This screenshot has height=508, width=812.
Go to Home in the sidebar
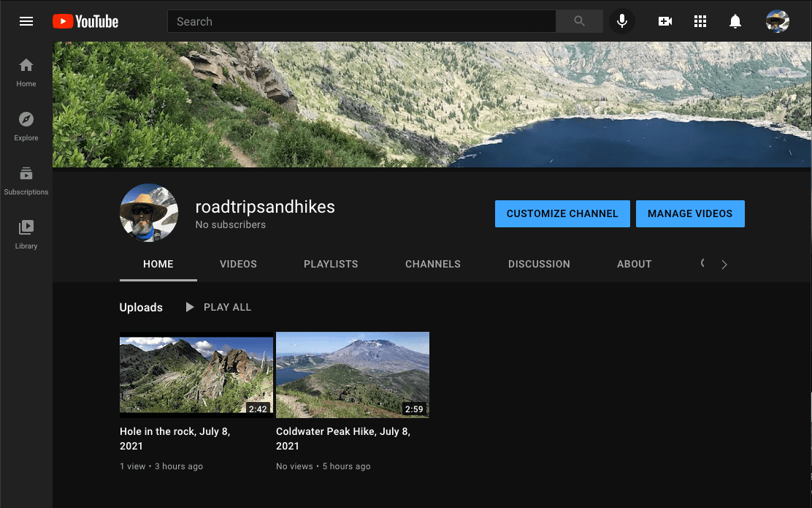pyautogui.click(x=26, y=72)
